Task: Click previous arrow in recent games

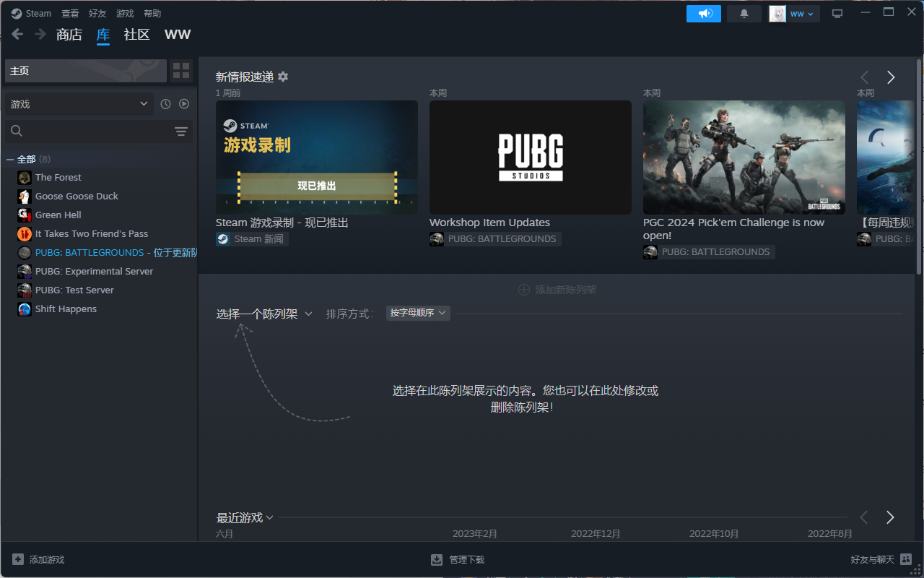Action: click(863, 517)
